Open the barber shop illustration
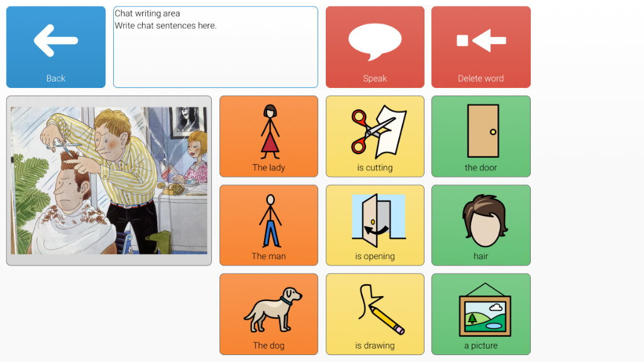The image size is (644, 362). [109, 180]
